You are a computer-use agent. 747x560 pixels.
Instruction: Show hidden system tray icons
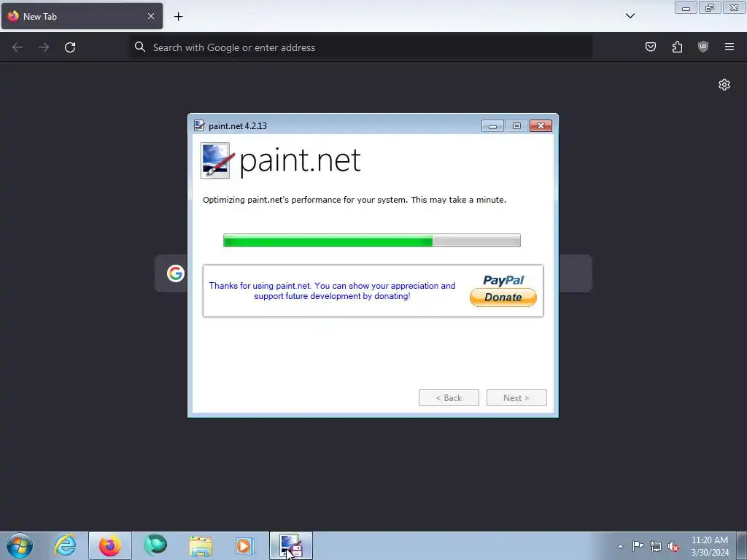click(x=620, y=546)
